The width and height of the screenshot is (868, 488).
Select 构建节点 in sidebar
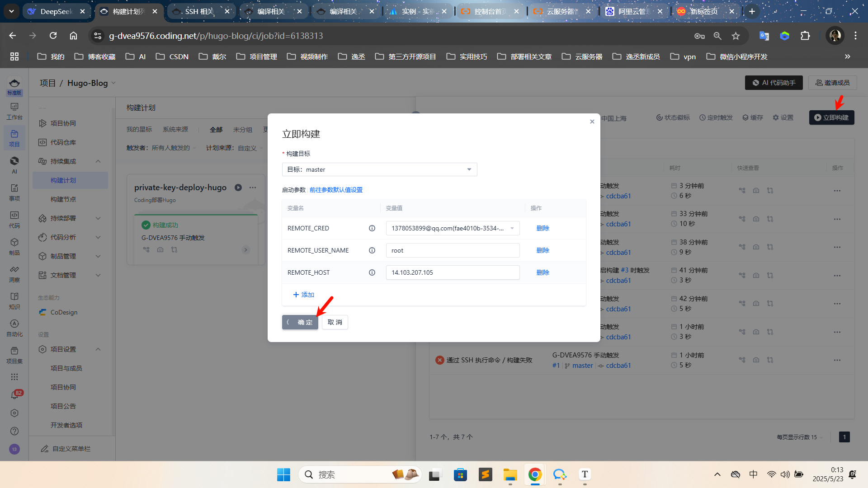(x=63, y=199)
